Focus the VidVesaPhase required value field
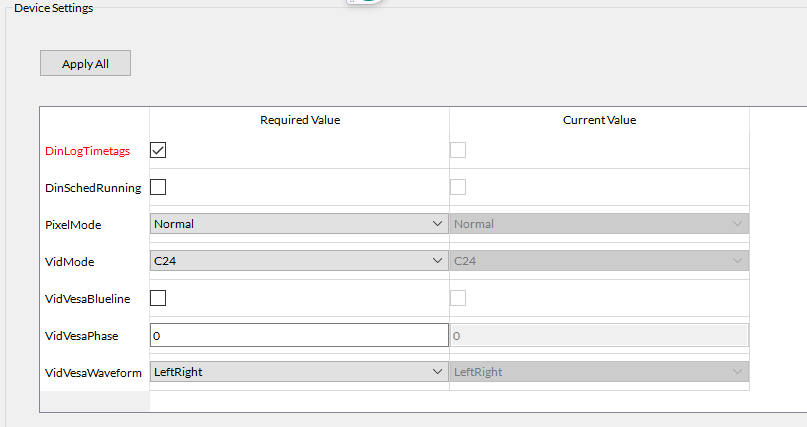 298,335
